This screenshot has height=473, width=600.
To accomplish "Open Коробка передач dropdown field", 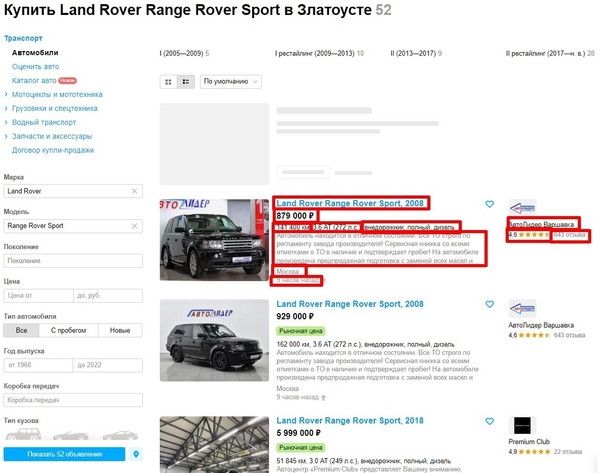I will tap(73, 400).
